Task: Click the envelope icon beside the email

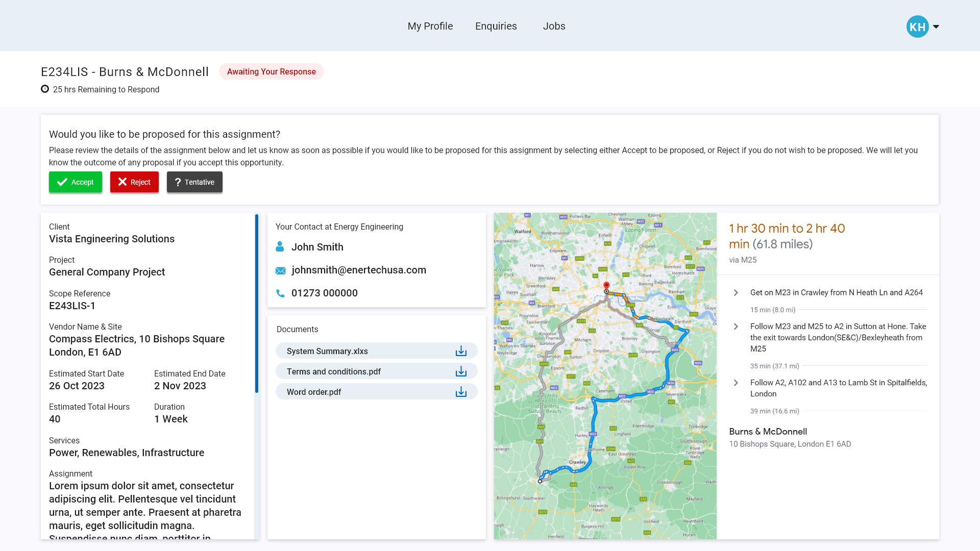Action: pyautogui.click(x=280, y=270)
